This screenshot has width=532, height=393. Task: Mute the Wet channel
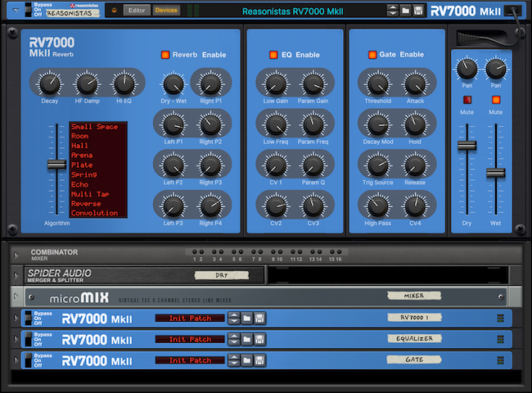pos(496,100)
